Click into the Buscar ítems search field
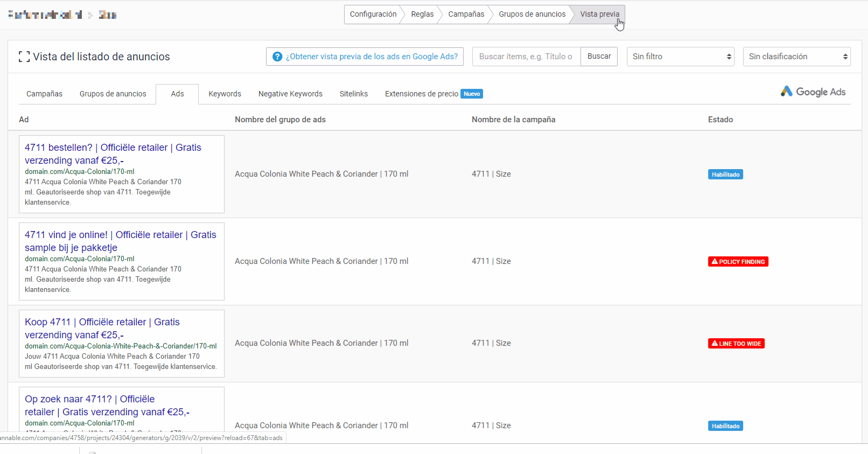Screen dimensions: 868x454 [526, 57]
